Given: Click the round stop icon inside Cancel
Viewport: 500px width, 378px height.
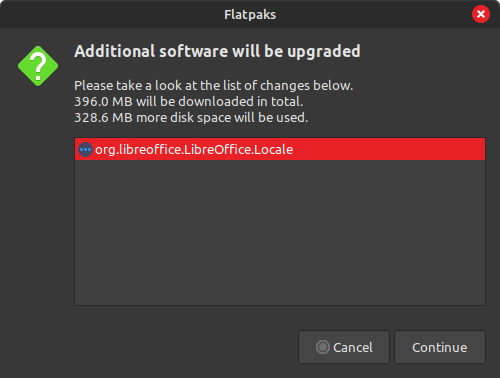Looking at the screenshot, I should pyautogui.click(x=323, y=347).
